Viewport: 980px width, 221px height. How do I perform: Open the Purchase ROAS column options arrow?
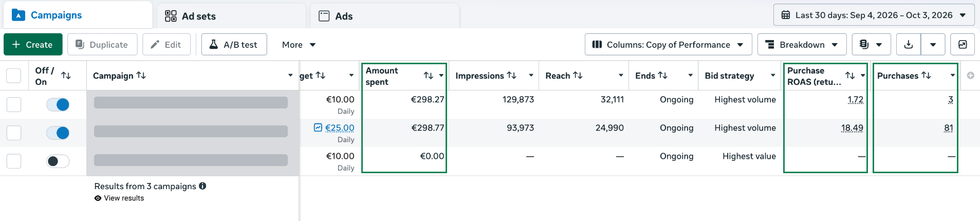863,76
